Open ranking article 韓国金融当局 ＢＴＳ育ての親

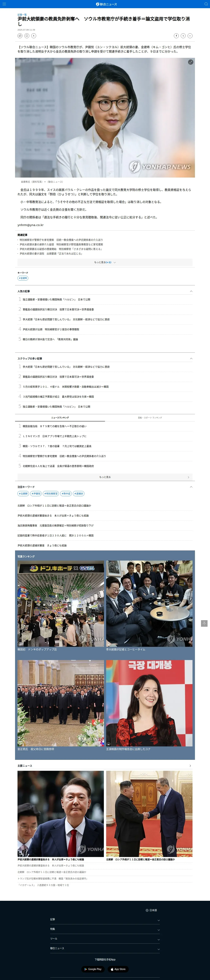tap(54, 426)
